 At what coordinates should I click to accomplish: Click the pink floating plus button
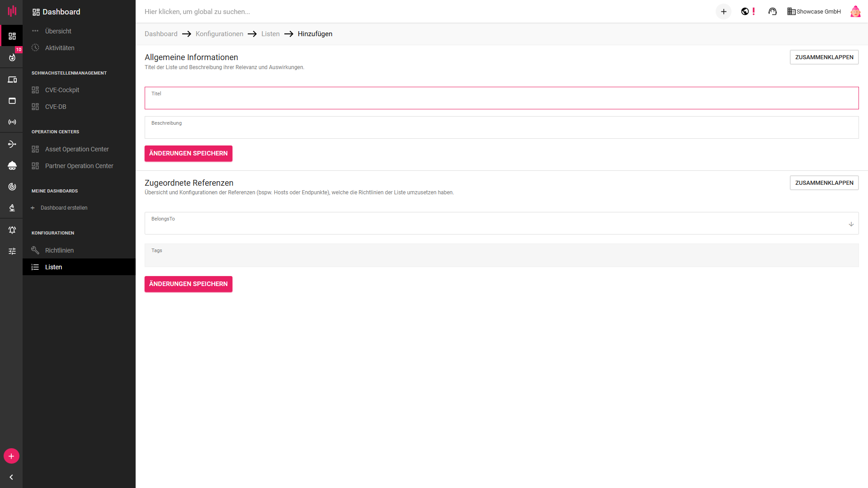[x=11, y=456]
